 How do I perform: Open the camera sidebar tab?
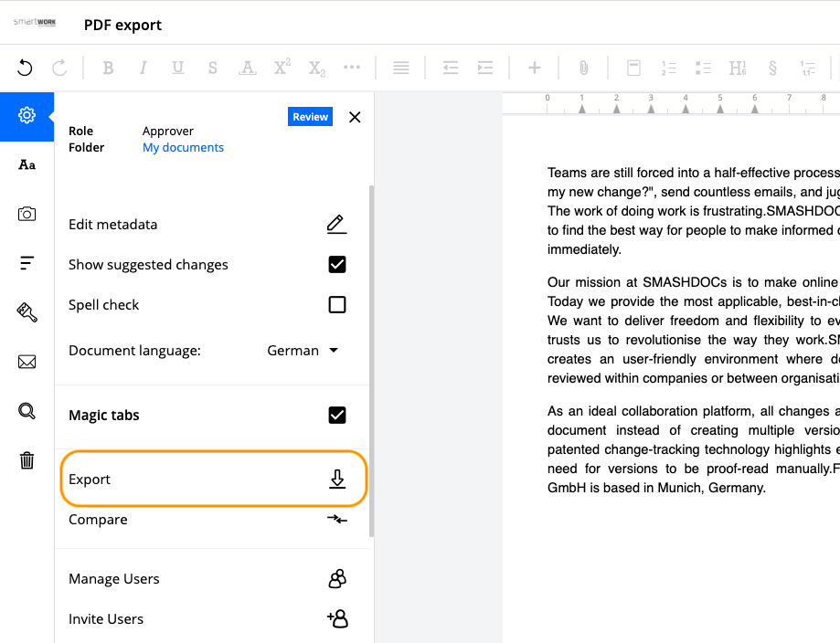27,214
